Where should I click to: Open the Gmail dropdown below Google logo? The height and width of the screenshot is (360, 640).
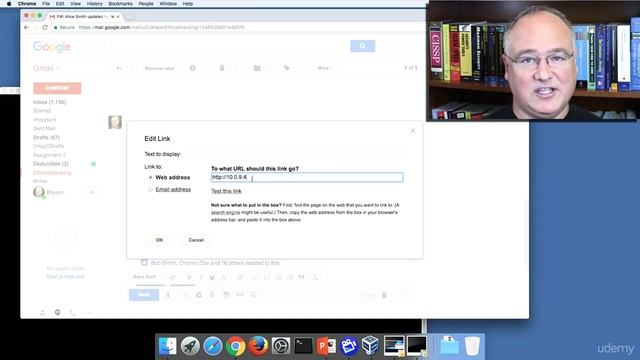(46, 68)
